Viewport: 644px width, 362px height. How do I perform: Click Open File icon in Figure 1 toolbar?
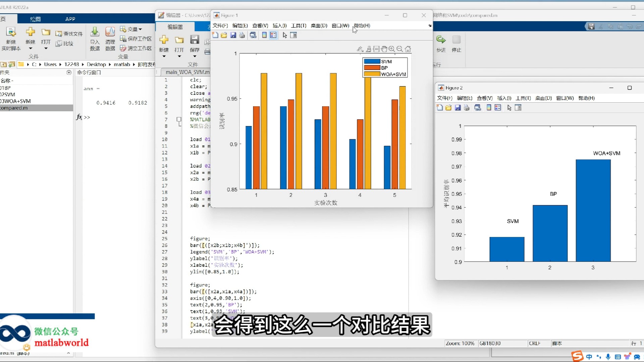(224, 35)
